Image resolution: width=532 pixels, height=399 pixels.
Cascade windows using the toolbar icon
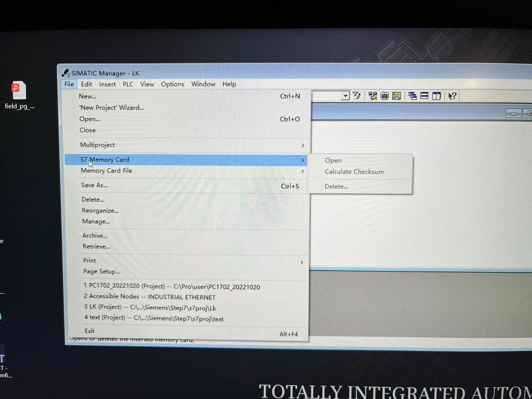[x=412, y=96]
